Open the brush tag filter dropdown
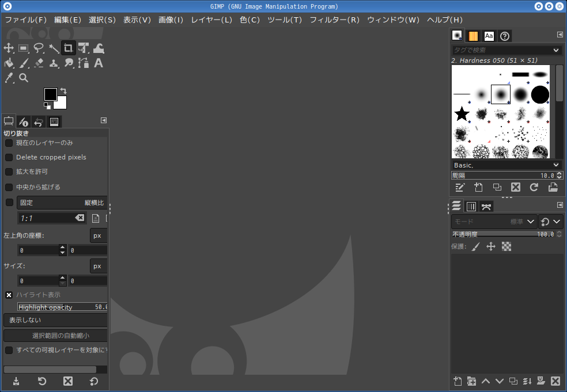The width and height of the screenshot is (567, 392). click(556, 50)
